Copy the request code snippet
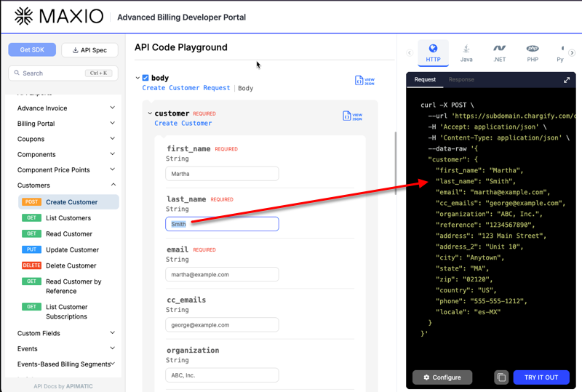This screenshot has height=392, width=582. (501, 377)
